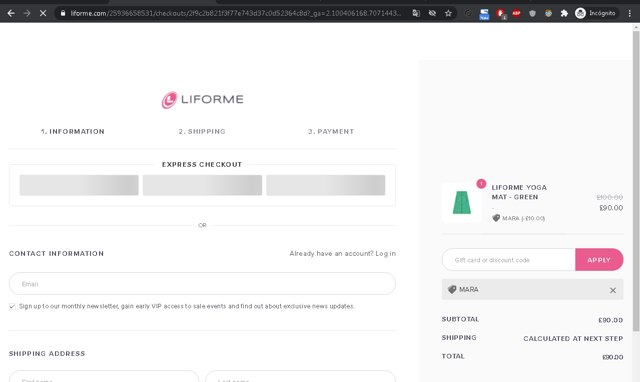The image size is (640, 382).
Task: Click the MARA discount tag icon
Action: click(452, 289)
